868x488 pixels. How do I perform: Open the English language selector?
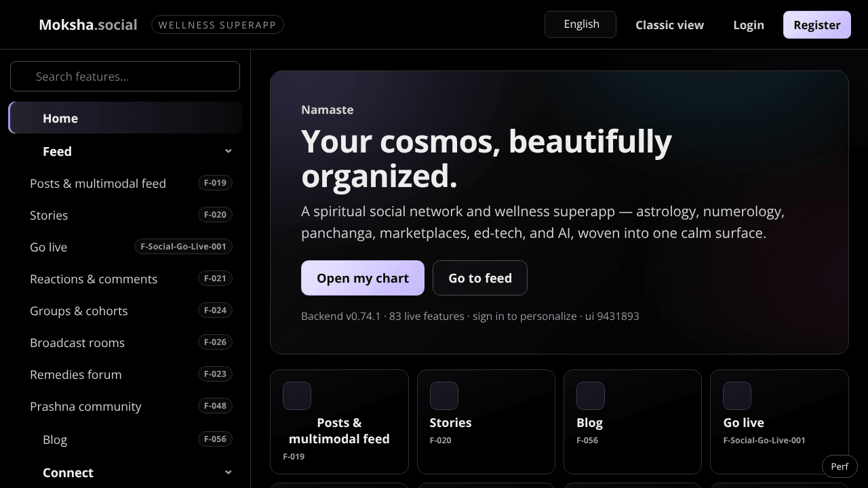coord(580,24)
